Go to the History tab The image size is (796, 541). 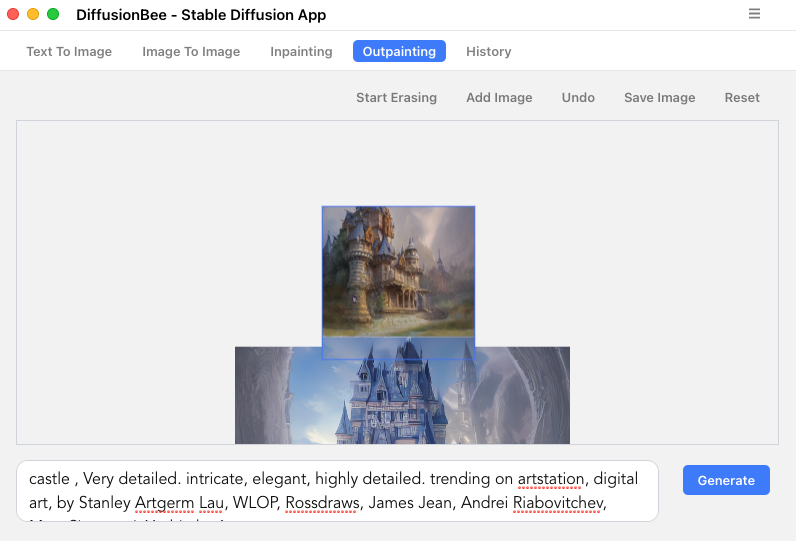(488, 51)
